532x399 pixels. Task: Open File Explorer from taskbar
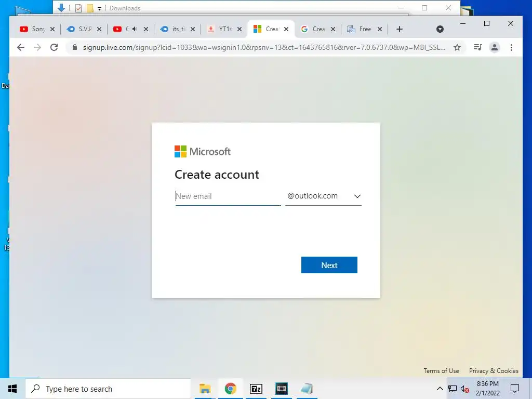point(205,389)
